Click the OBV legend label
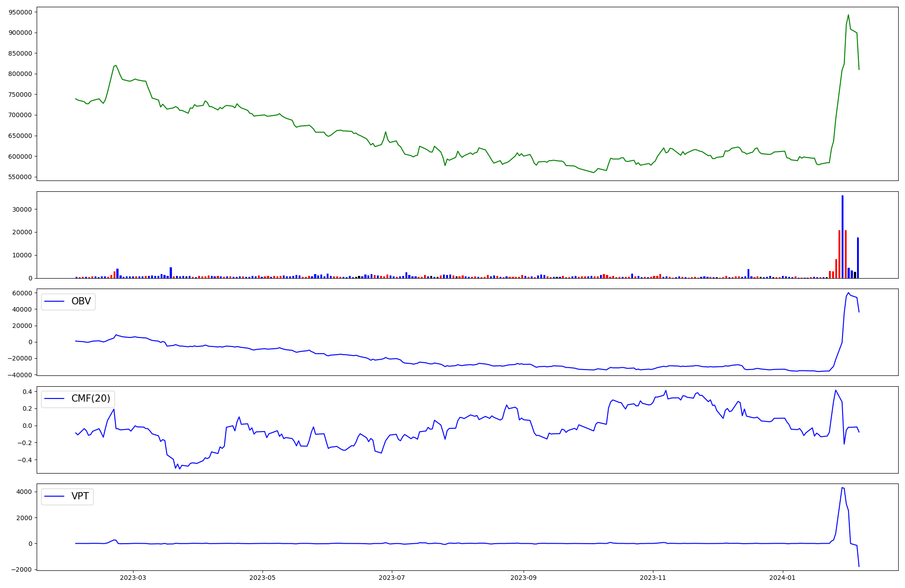The height and width of the screenshot is (588, 905). pyautogui.click(x=81, y=301)
